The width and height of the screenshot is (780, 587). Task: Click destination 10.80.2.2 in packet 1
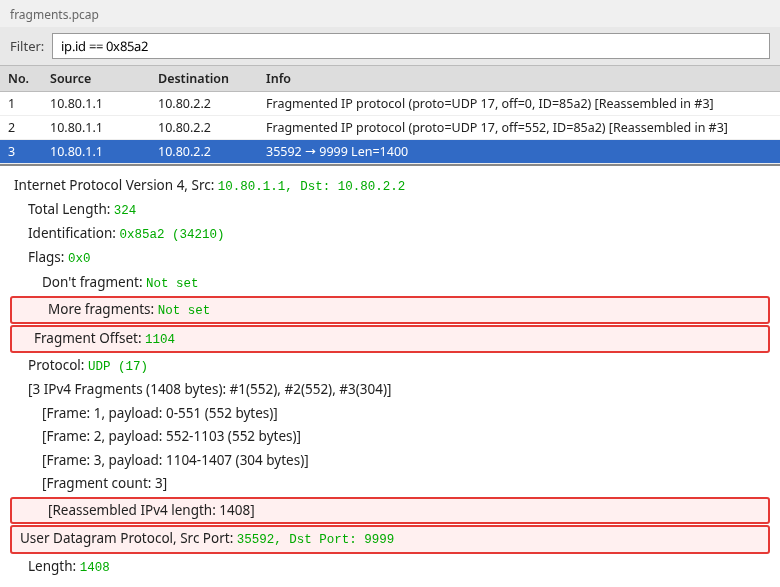pos(184,103)
